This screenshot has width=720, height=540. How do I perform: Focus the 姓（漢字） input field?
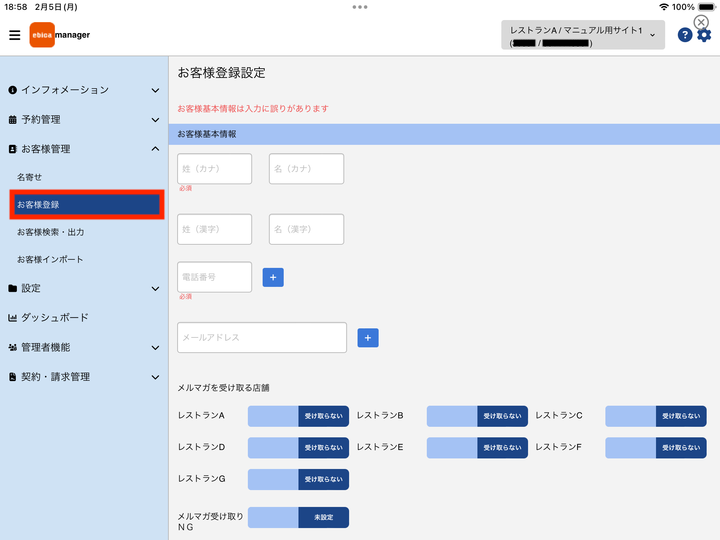214,229
